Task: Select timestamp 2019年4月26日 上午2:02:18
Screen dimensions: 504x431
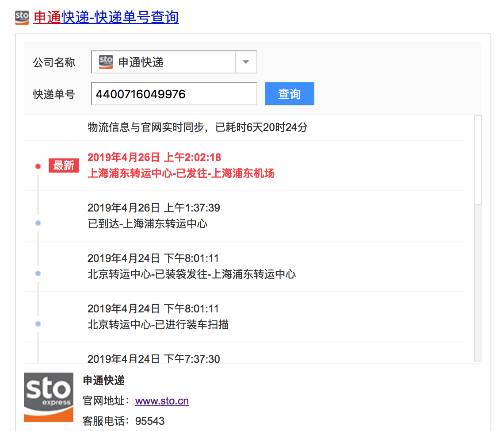Action: 154,157
